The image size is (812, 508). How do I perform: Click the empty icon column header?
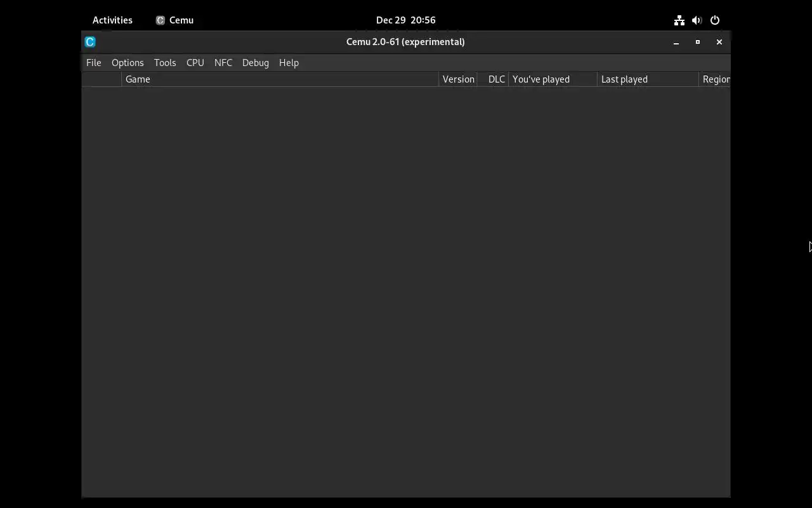click(101, 79)
